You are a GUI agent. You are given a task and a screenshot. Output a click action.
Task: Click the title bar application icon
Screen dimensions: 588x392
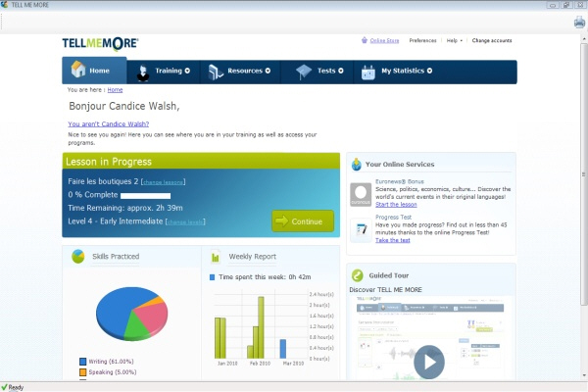point(5,5)
